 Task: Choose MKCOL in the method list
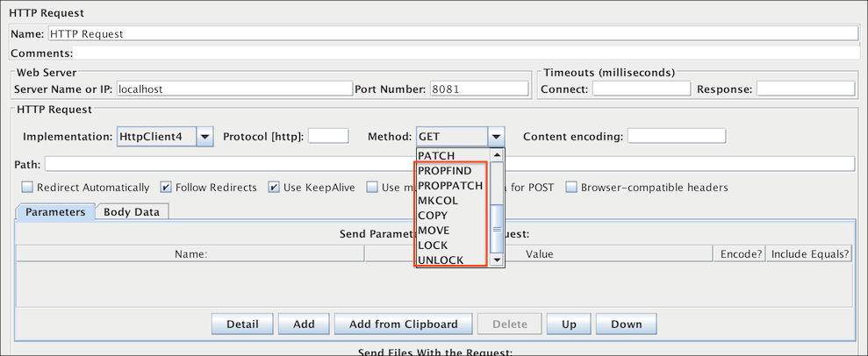[438, 201]
